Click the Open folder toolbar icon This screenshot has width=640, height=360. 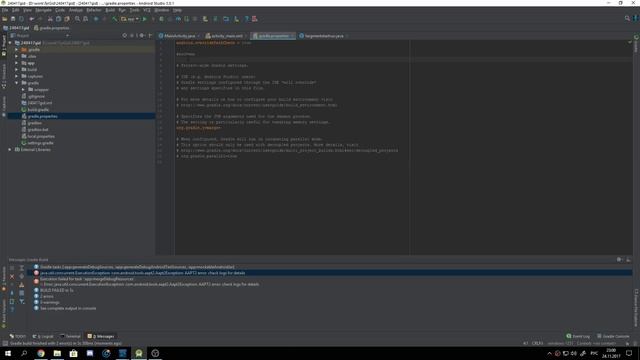[x=5, y=19]
